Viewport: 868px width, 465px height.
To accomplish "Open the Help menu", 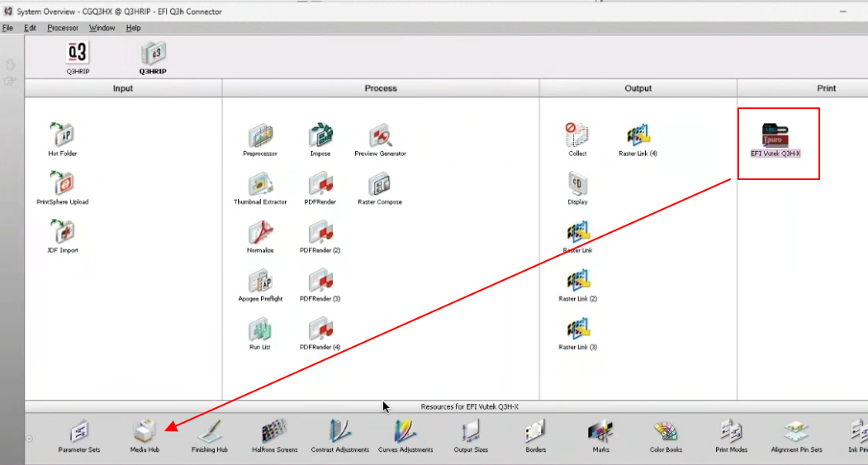I will point(134,28).
